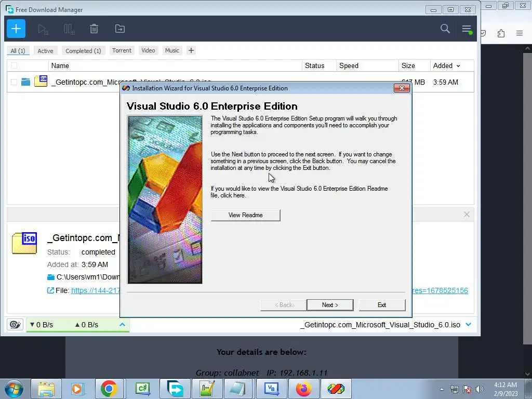This screenshot has width=532, height=399.
Task: Click the wizard title bar Visual Studio icon
Action: point(126,88)
